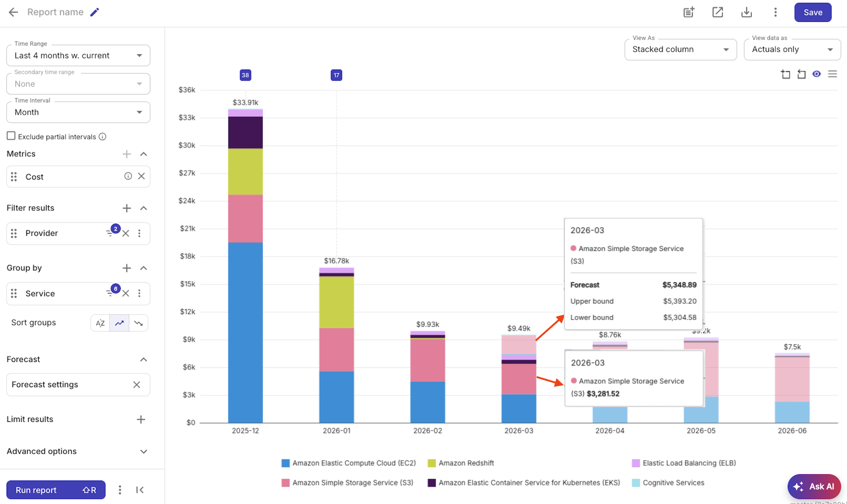The image size is (847, 504).
Task: Select the trend sort option in Sort groups
Action: [x=119, y=323]
